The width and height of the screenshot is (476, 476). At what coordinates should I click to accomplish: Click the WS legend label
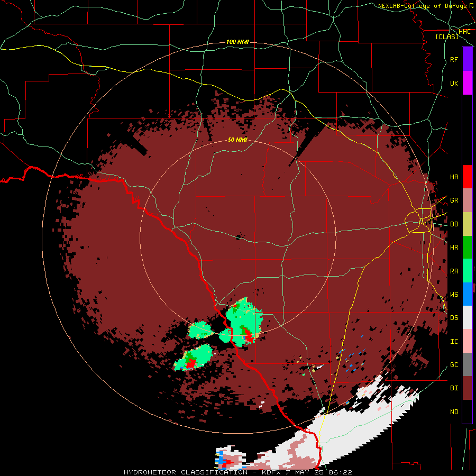pyautogui.click(x=454, y=295)
